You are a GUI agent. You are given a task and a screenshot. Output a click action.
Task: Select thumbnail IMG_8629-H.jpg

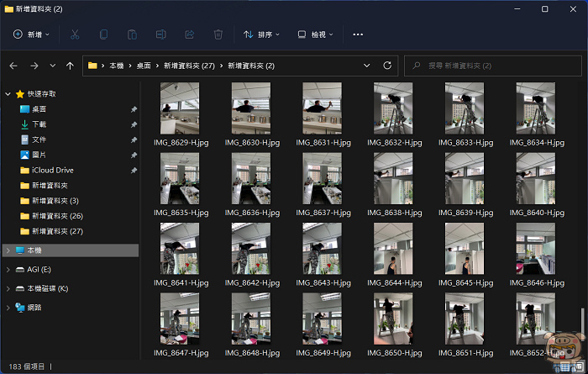click(180, 108)
